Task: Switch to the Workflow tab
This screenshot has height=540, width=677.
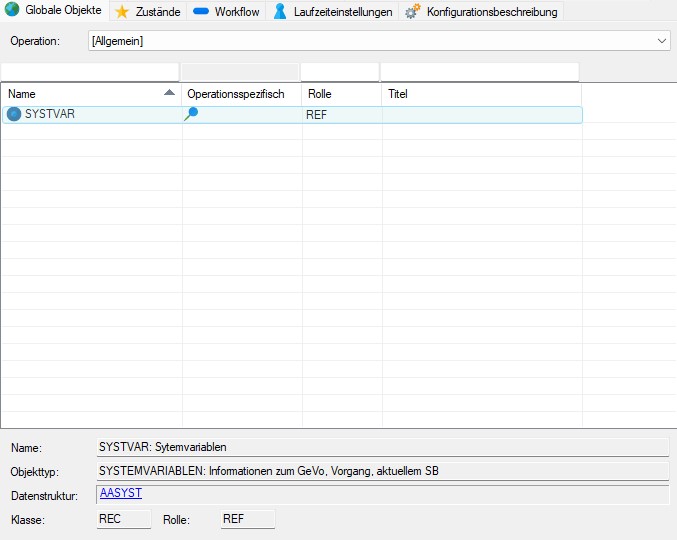Action: (x=226, y=11)
